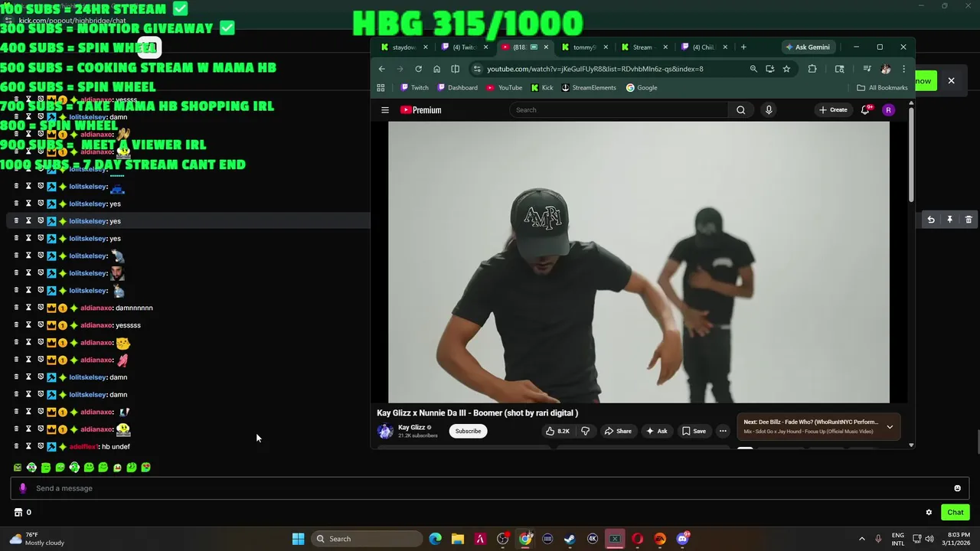
Task: Reply to highlighted message arrow icon
Action: (931, 220)
